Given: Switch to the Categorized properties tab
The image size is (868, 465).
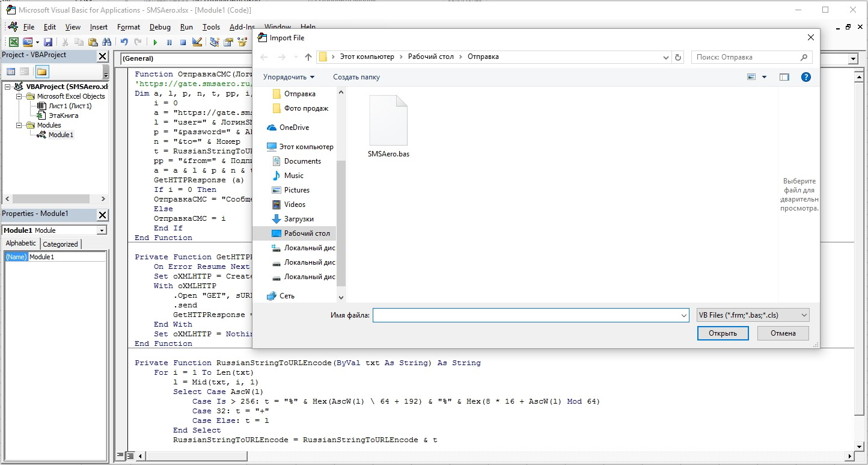Looking at the screenshot, I should click(x=60, y=244).
